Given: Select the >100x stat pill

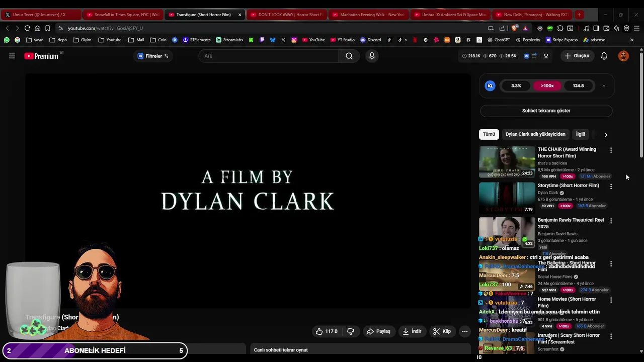Looking at the screenshot, I should [547, 86].
